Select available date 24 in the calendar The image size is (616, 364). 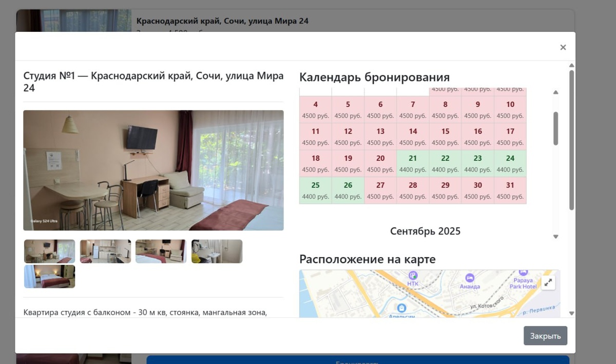pos(510,164)
